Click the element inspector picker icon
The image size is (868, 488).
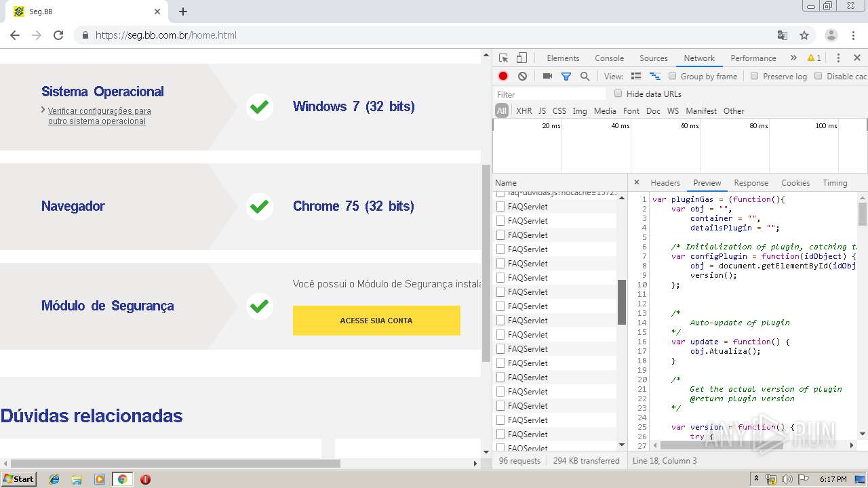point(503,58)
